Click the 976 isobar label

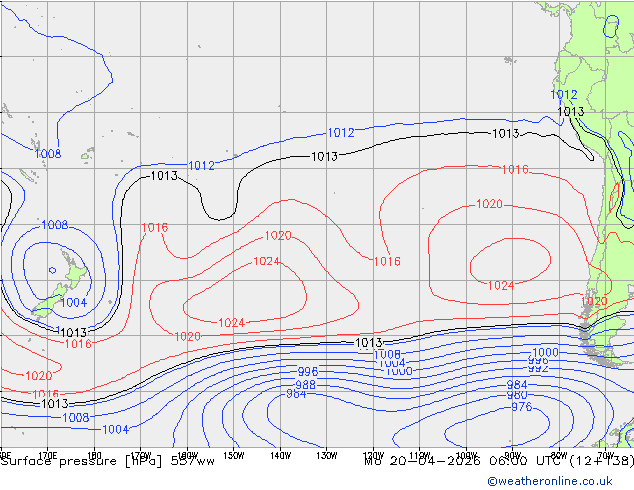521,406
